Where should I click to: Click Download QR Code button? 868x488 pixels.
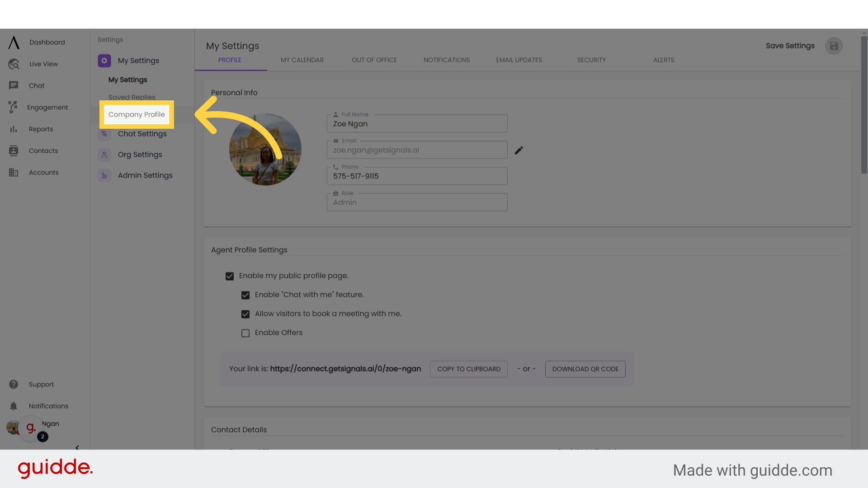(x=585, y=369)
